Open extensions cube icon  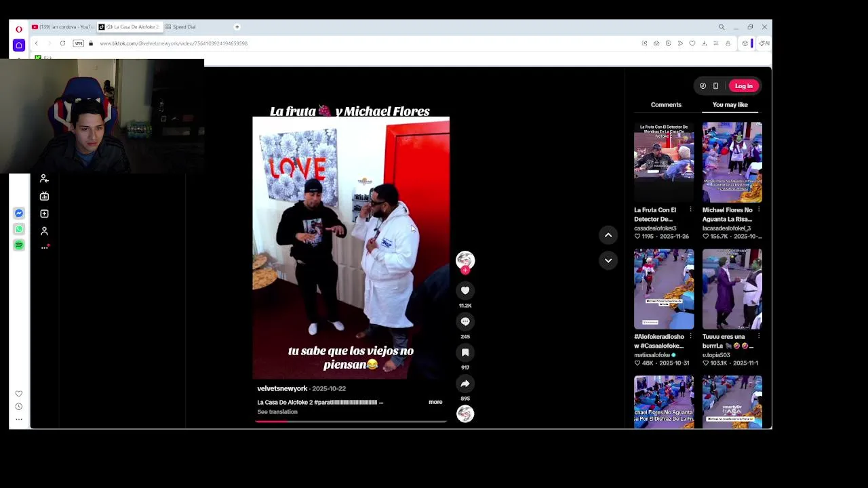pos(745,43)
